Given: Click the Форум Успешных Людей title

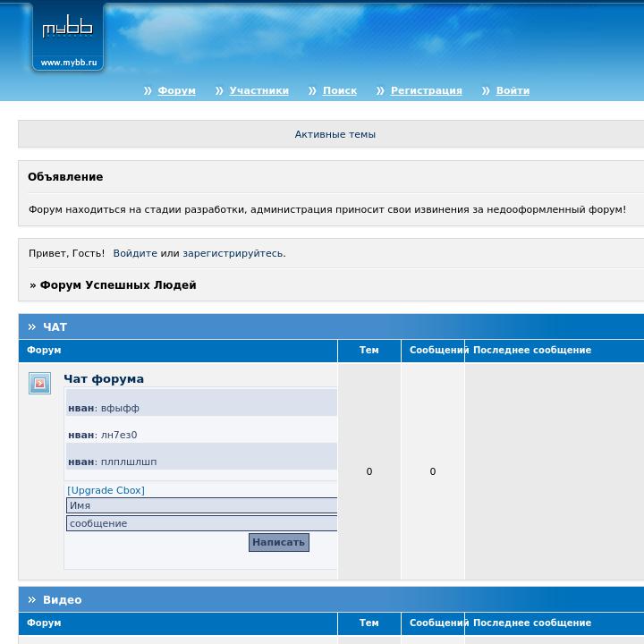Looking at the screenshot, I should 118,285.
